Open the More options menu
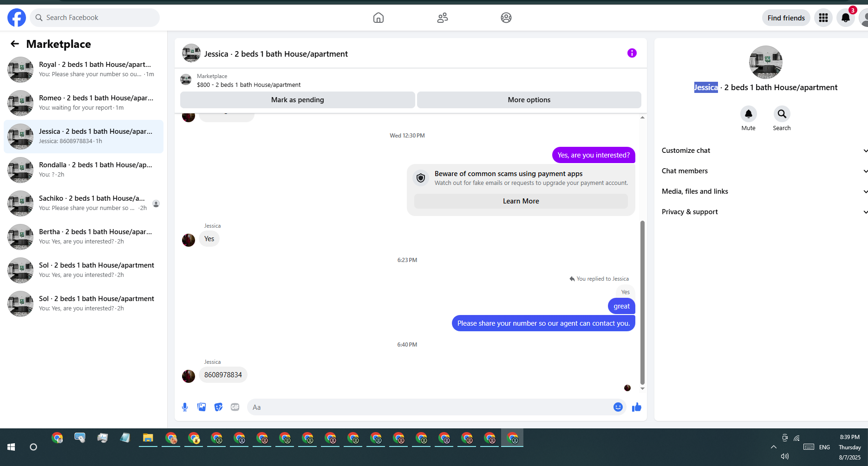This screenshot has width=868, height=466. pyautogui.click(x=529, y=100)
